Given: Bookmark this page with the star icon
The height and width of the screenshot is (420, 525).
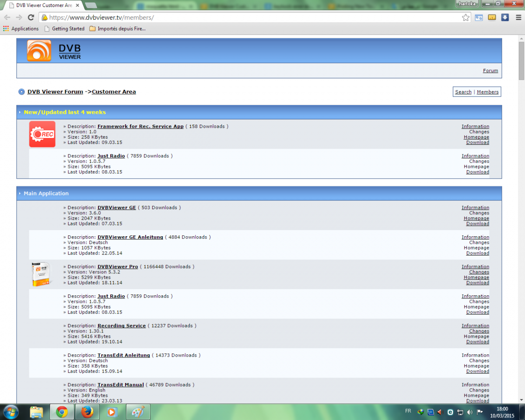Looking at the screenshot, I should [465, 17].
